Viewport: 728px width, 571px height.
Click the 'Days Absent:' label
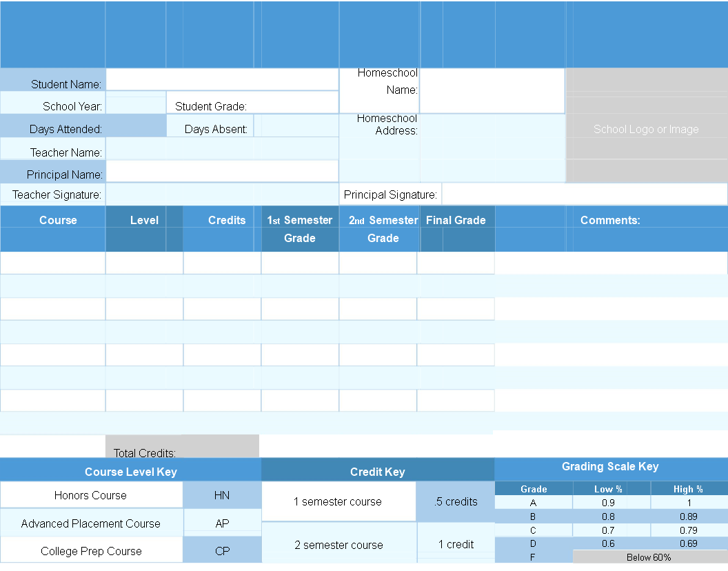click(x=216, y=129)
